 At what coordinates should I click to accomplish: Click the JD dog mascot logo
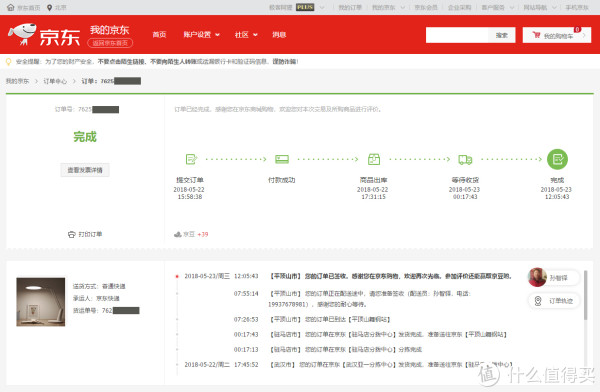(x=23, y=34)
